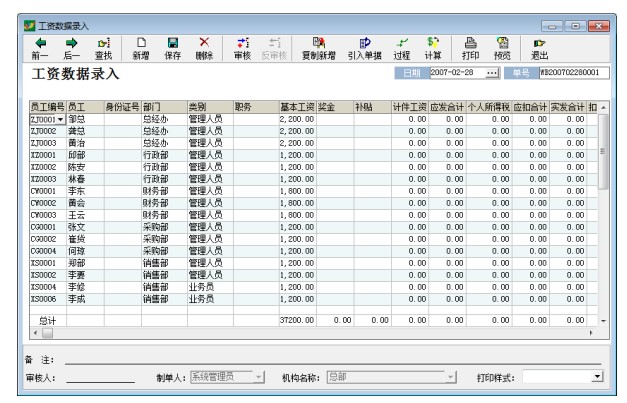The image size is (627, 403).
Task: Open the 打印样式 print style dropdown
Action: (x=597, y=376)
